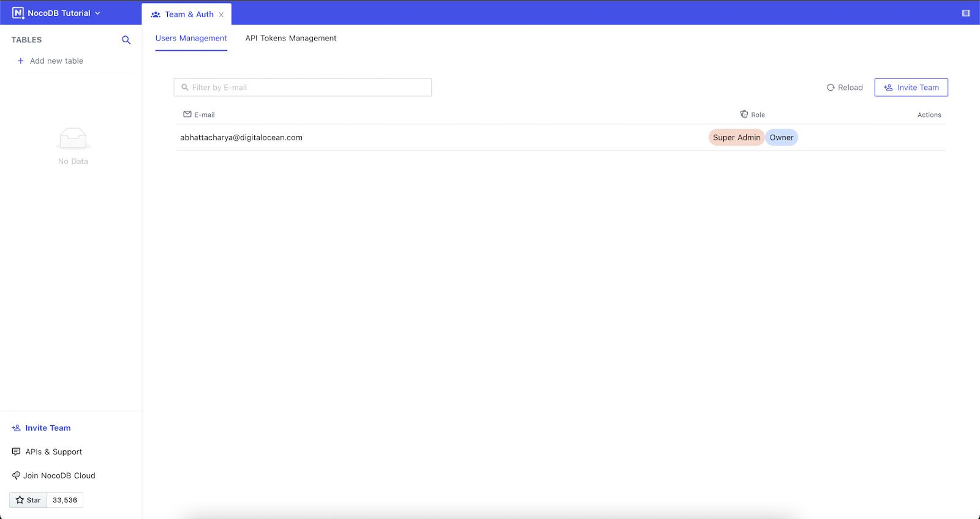The image size is (980, 519).
Task: Select the abhattacharya@digitalocean.com email cell
Action: [241, 137]
